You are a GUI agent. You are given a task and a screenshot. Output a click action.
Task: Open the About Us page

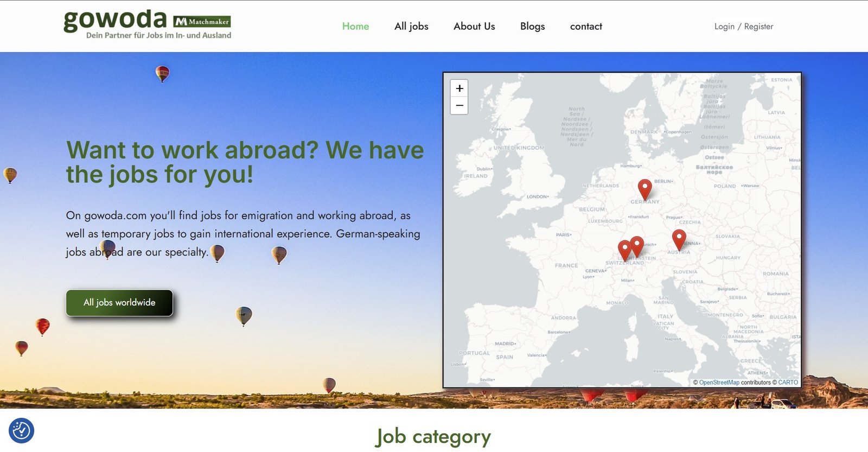coord(474,26)
